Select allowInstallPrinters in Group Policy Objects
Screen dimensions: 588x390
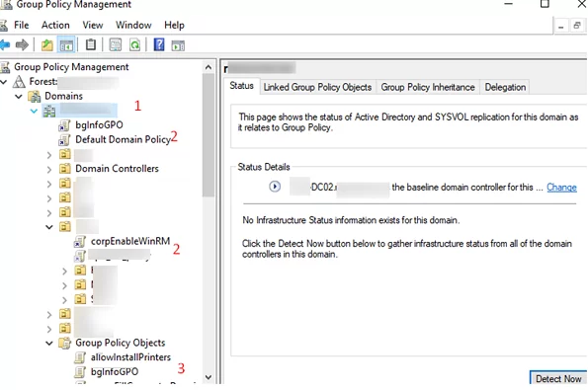[x=130, y=357]
